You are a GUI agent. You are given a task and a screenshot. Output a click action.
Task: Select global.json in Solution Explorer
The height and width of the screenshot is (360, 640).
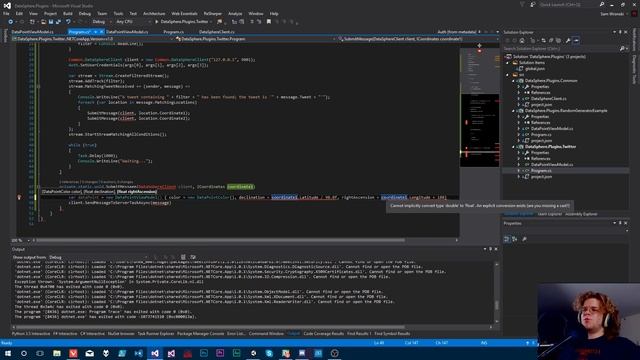click(535, 69)
